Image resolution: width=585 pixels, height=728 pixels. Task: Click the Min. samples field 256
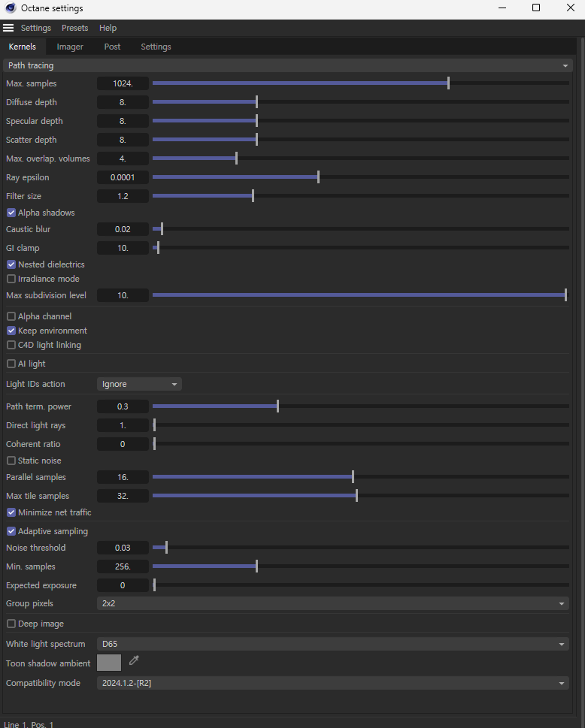[x=123, y=566]
